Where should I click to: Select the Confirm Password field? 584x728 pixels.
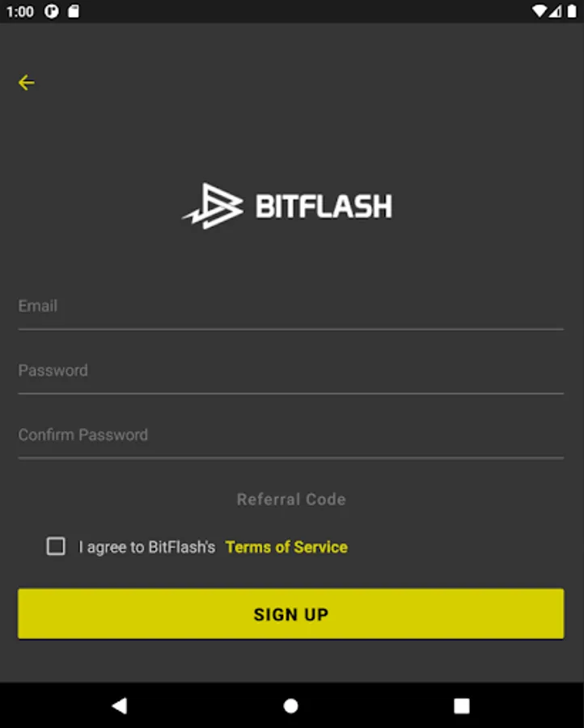(290, 435)
